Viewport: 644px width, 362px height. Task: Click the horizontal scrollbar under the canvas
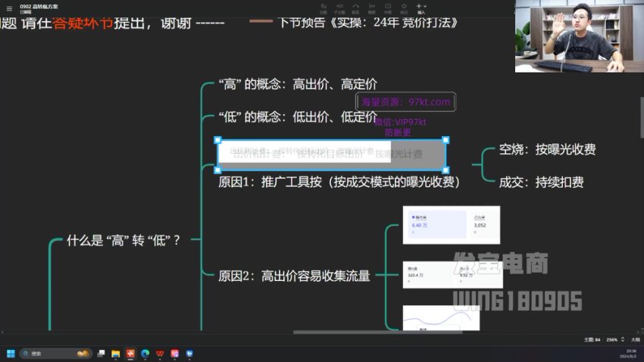tap(356, 332)
